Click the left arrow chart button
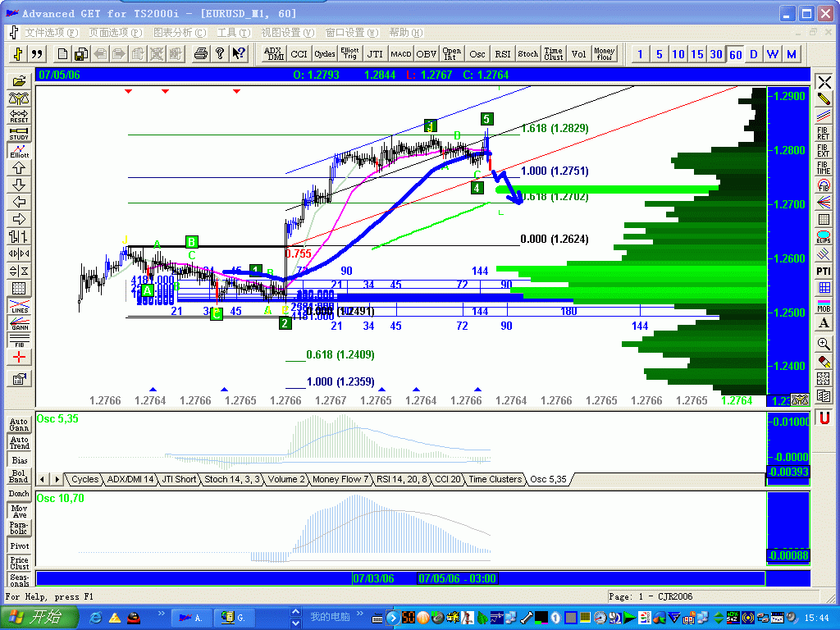This screenshot has width=840, height=630. (20, 203)
